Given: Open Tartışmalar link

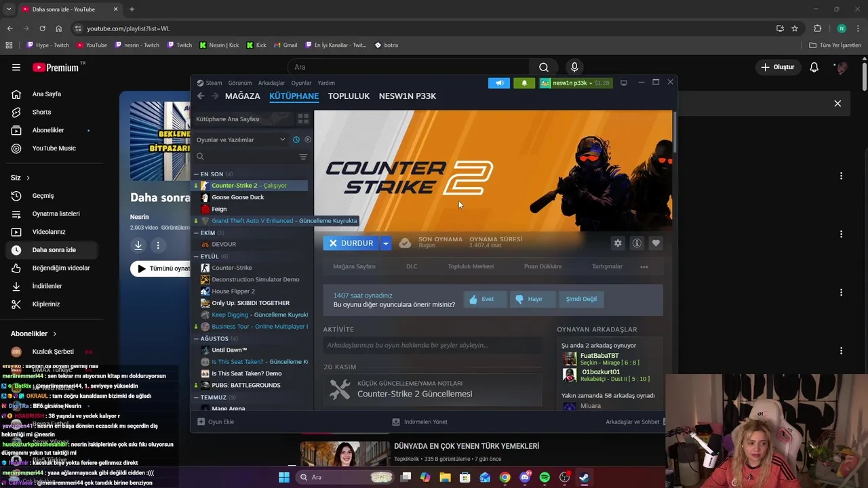Looking at the screenshot, I should (607, 266).
